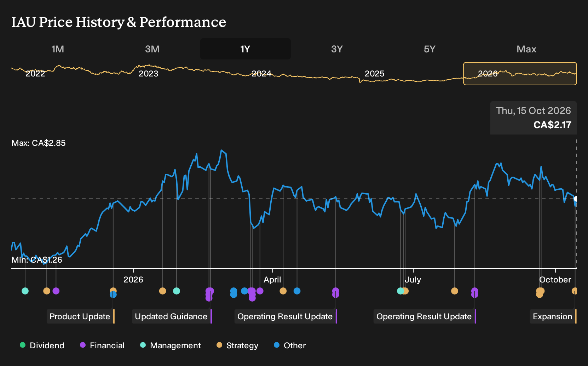Select the blue Other marker above Product Update
588x366 pixels.
click(x=113, y=294)
